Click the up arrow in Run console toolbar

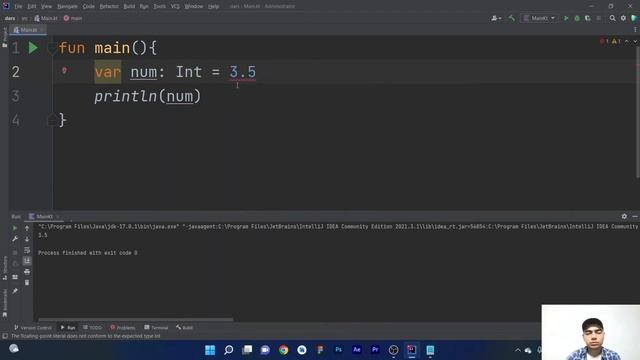tap(27, 228)
